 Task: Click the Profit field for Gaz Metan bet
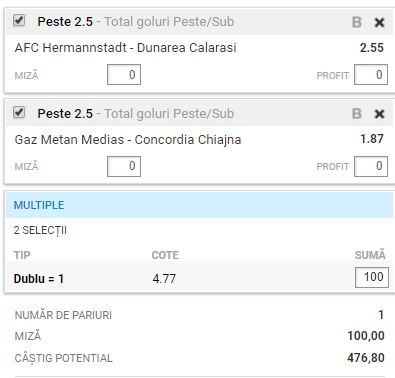[x=371, y=166]
